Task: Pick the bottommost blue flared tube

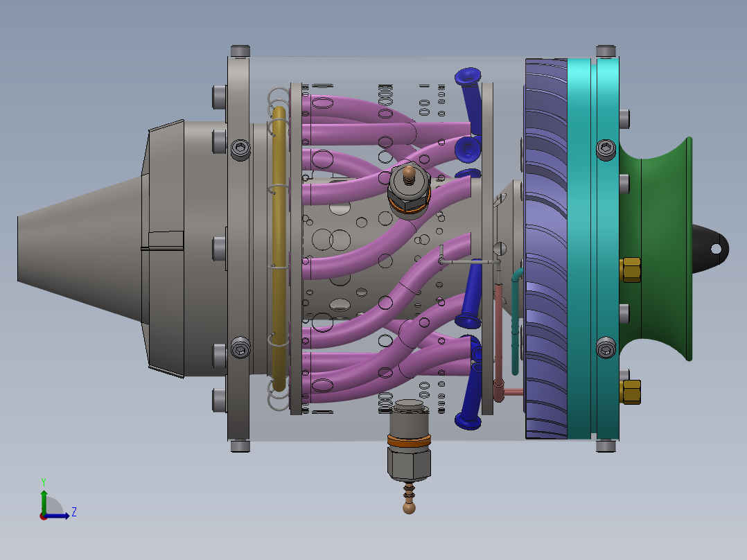Action: (470, 399)
